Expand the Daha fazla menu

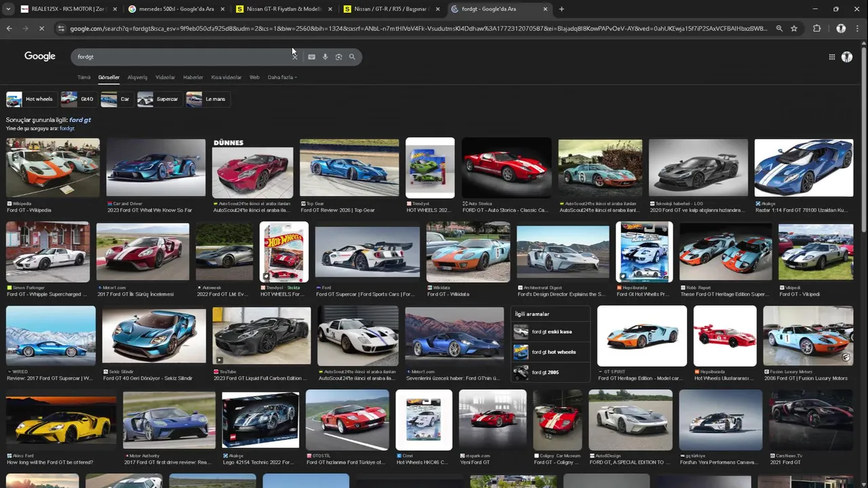click(282, 77)
